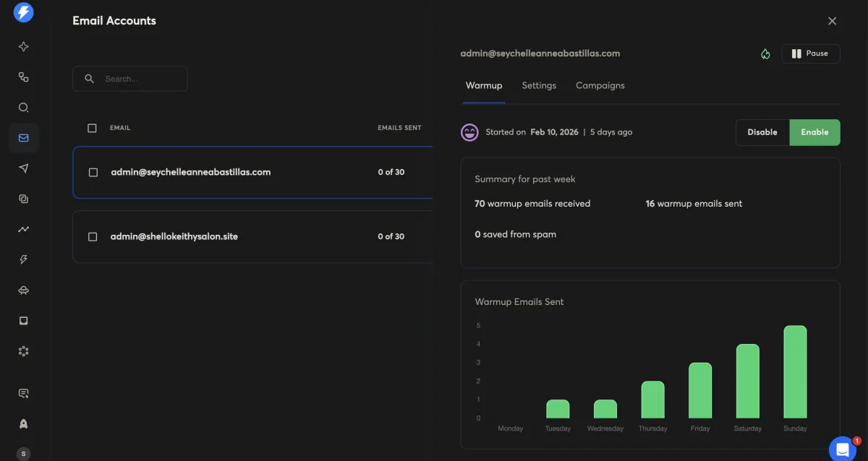Open the sparkle Copilot icon in sidebar

coord(24,47)
